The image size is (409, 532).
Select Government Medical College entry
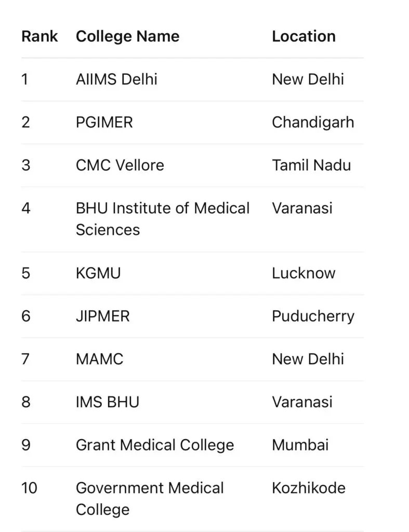pyautogui.click(x=150, y=499)
